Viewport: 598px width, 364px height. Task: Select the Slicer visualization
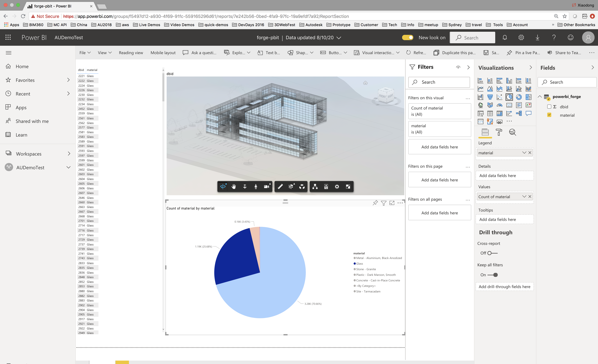click(481, 113)
